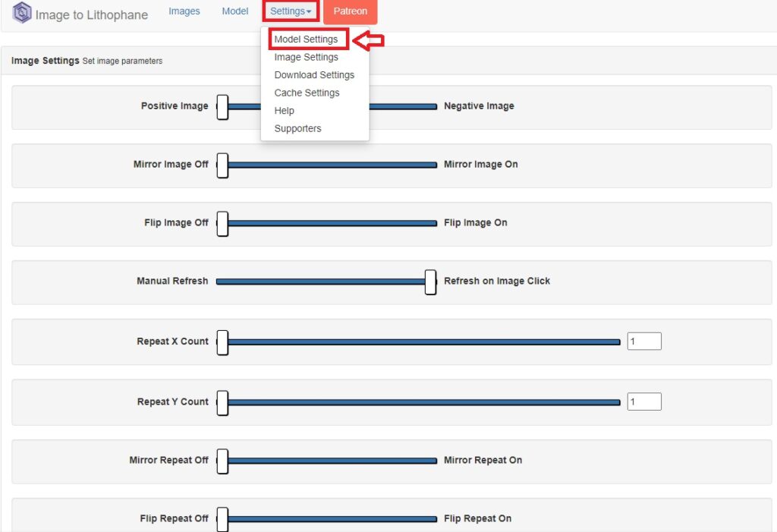Open the Help menu entry
777x532 pixels.
tap(284, 111)
